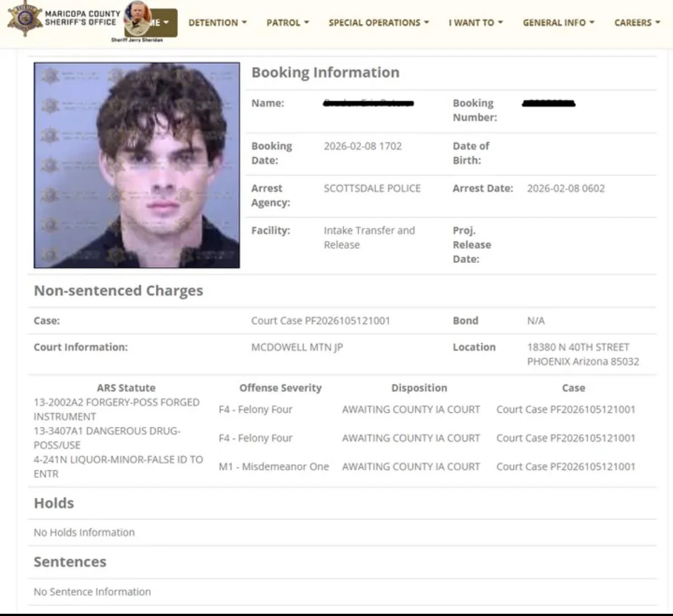The image size is (673, 616).
Task: Open the General Info menu
Action: click(x=559, y=23)
